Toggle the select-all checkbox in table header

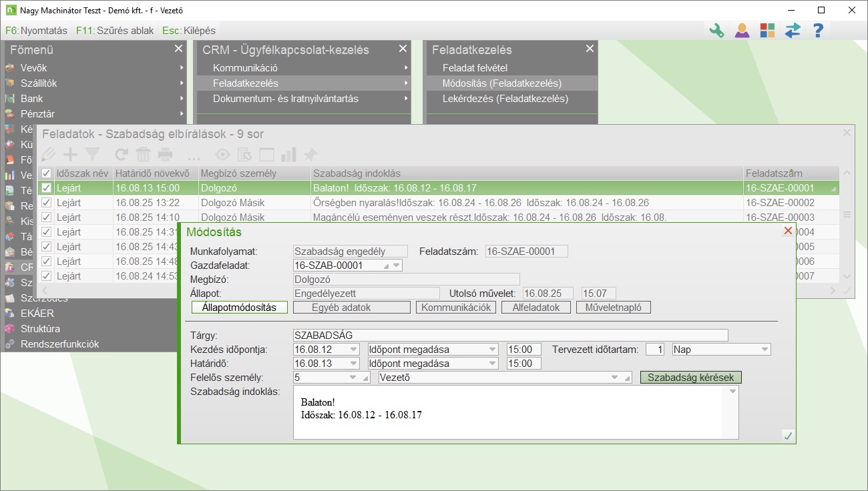click(x=46, y=173)
